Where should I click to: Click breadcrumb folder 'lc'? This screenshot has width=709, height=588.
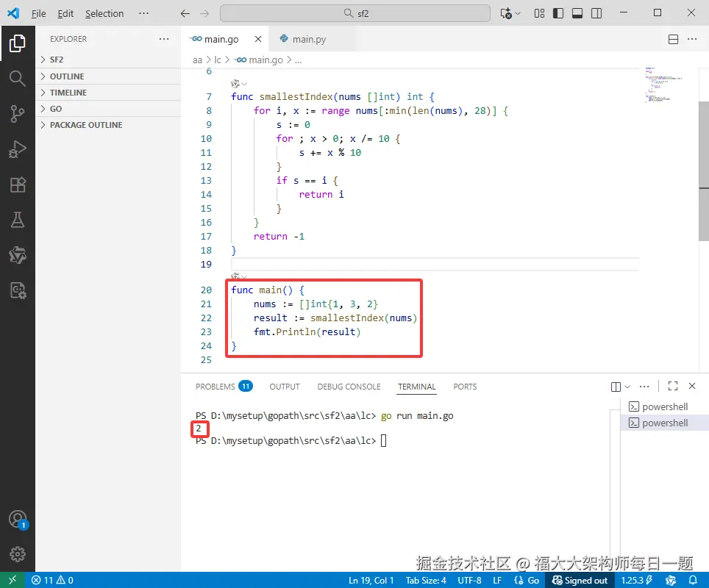pos(218,60)
